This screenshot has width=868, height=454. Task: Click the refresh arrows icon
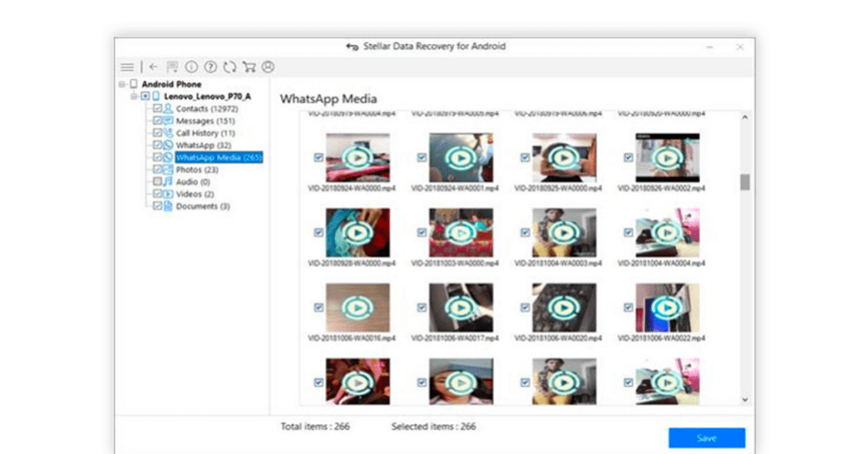(x=230, y=67)
